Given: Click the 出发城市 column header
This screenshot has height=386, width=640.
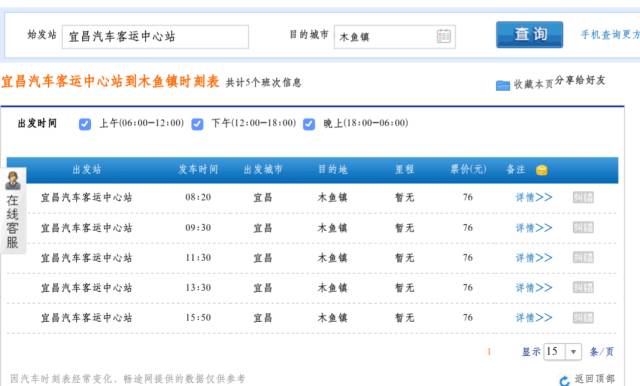Looking at the screenshot, I should pos(263,169).
